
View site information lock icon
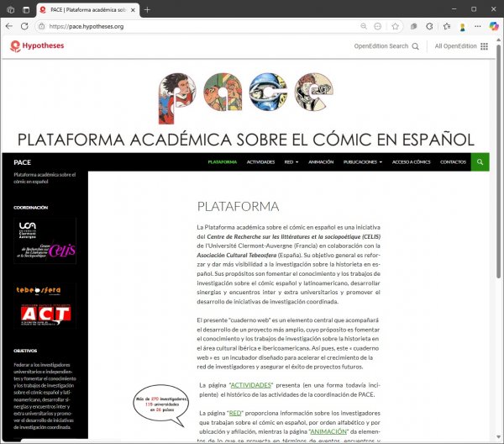(x=41, y=26)
